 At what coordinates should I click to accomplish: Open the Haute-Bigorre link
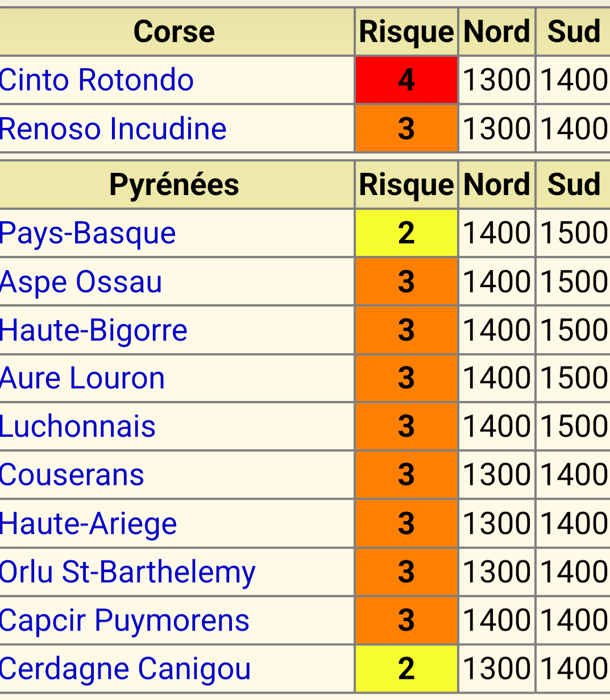tap(94, 330)
